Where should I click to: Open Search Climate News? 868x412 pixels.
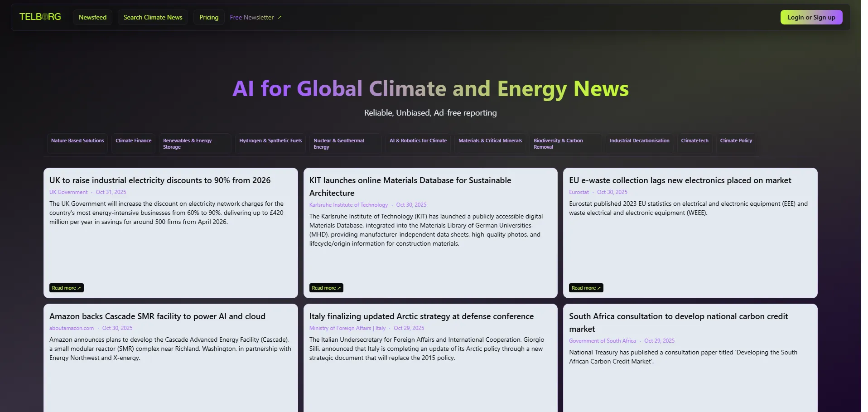point(153,17)
